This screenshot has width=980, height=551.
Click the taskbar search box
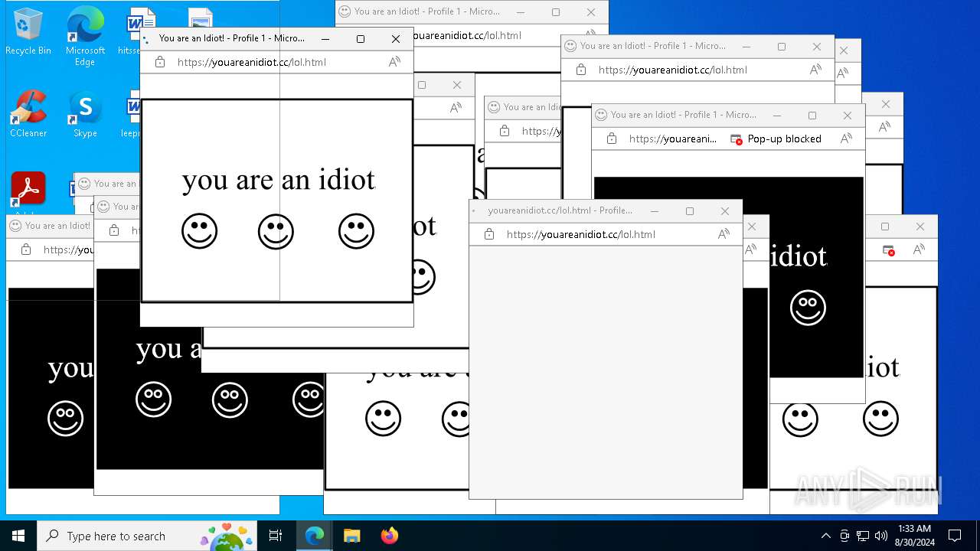click(147, 536)
